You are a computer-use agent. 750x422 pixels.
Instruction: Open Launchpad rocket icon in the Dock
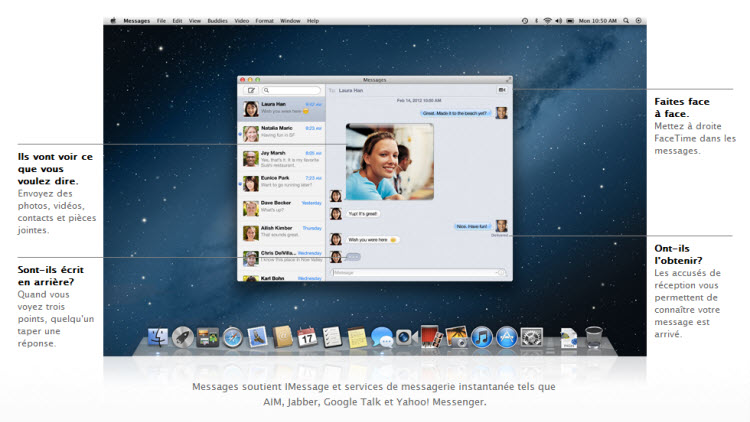183,337
